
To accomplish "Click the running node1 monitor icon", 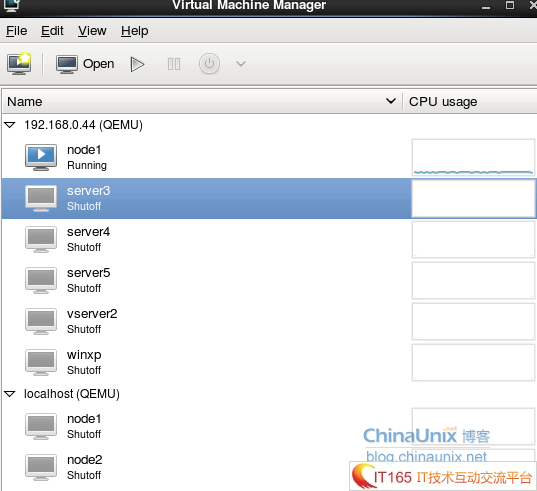I will pyautogui.click(x=41, y=157).
